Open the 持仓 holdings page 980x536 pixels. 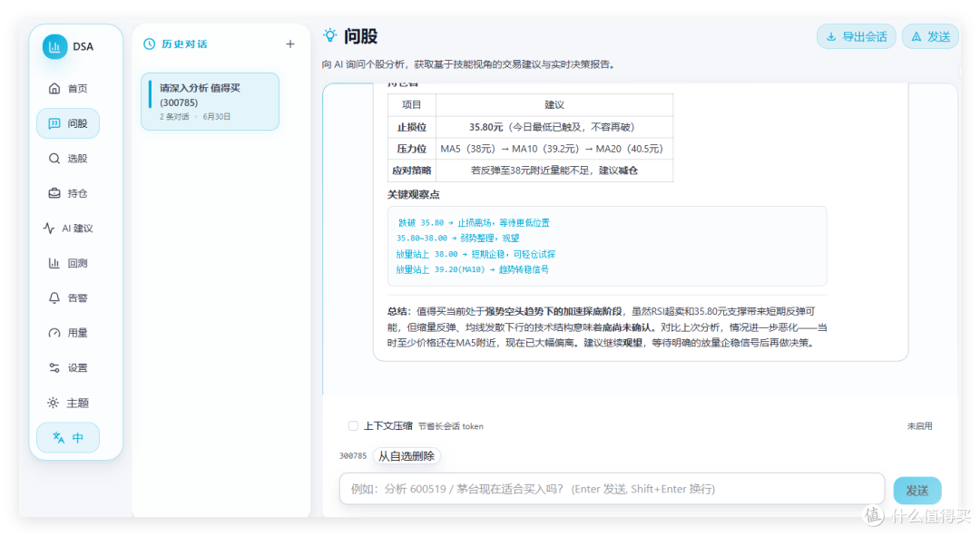[x=68, y=194]
